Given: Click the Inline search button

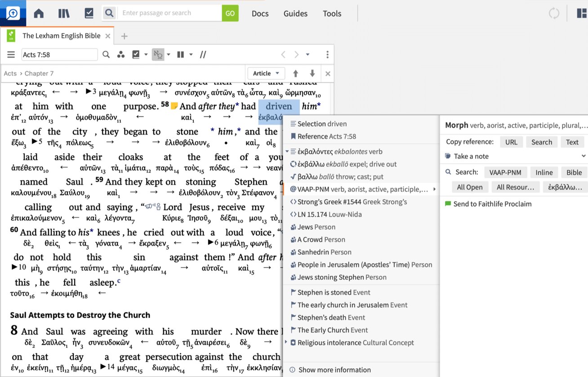Looking at the screenshot, I should point(544,172).
